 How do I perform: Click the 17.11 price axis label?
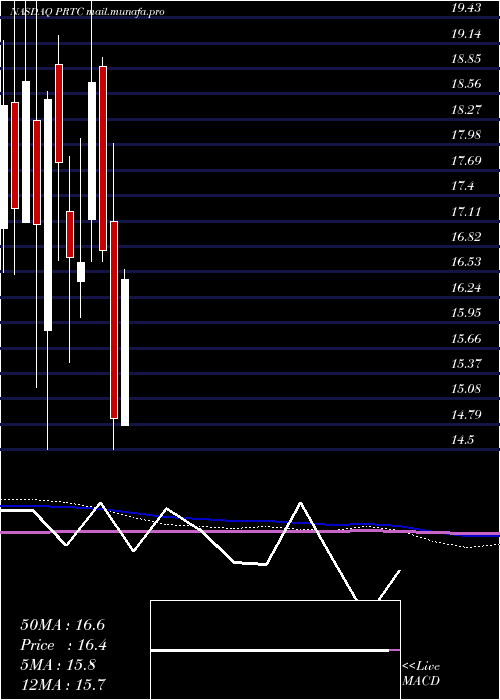coord(467,211)
